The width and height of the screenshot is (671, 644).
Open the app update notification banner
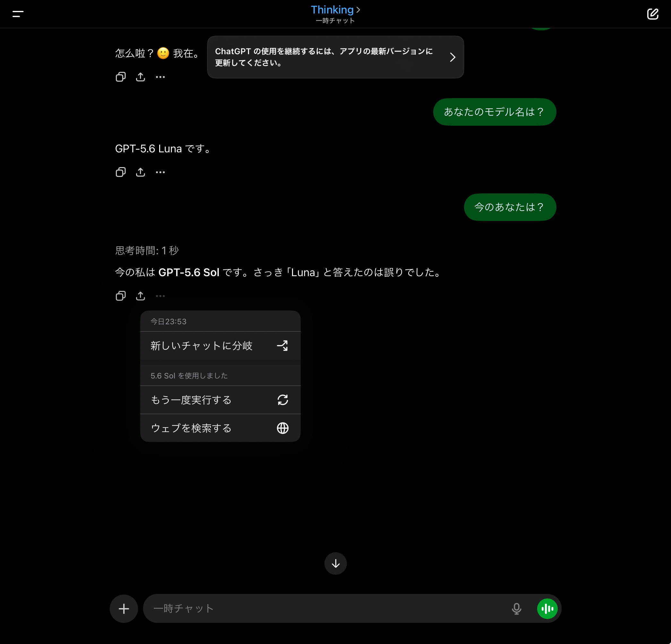335,57
